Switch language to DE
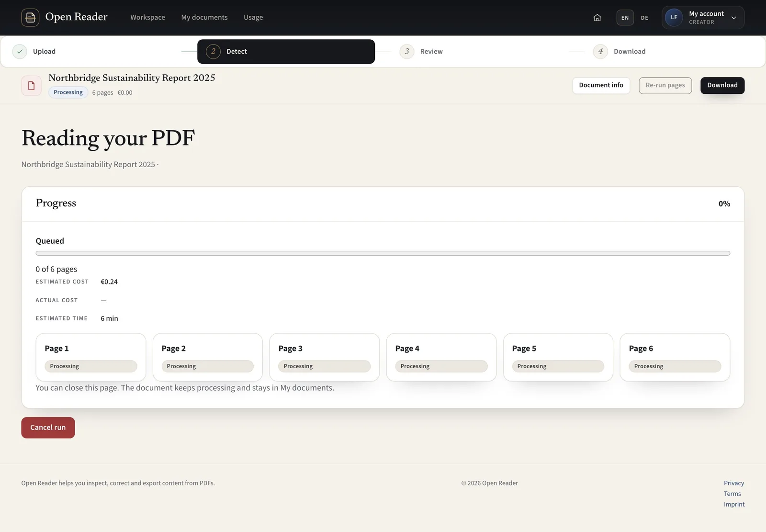Viewport: 766px width, 532px height. [644, 18]
